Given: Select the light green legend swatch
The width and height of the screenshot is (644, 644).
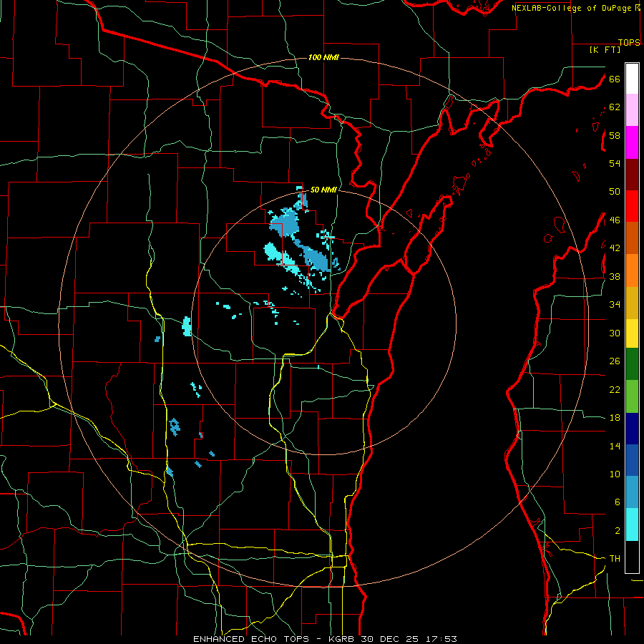Looking at the screenshot, I should (632, 396).
